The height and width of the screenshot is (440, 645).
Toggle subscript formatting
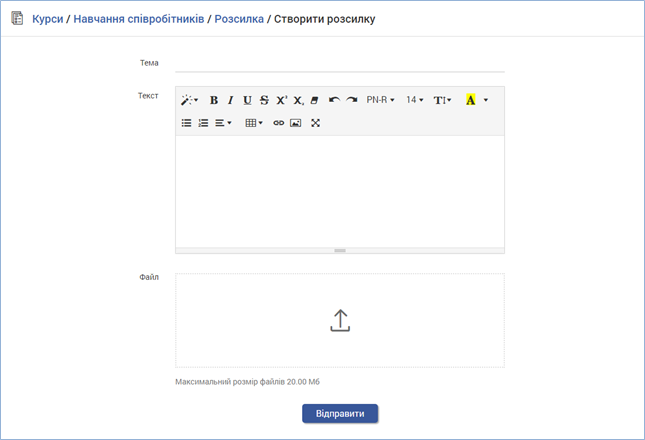click(x=298, y=100)
